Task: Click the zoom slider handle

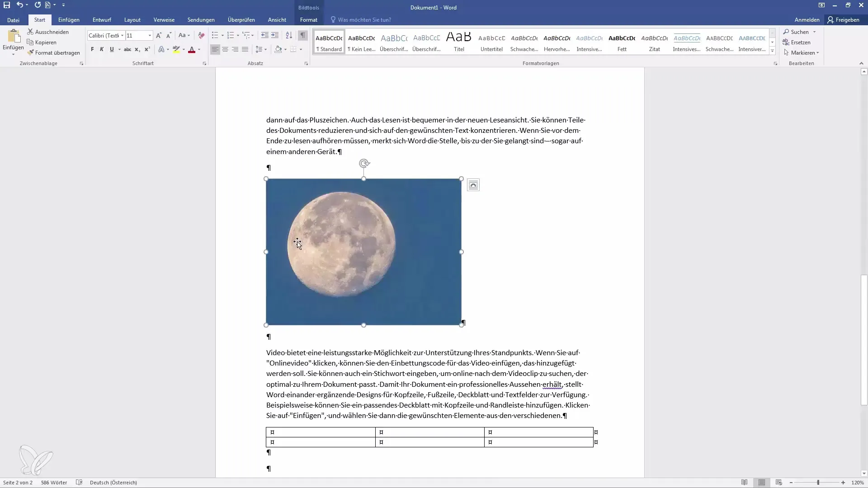Action: coord(818,483)
